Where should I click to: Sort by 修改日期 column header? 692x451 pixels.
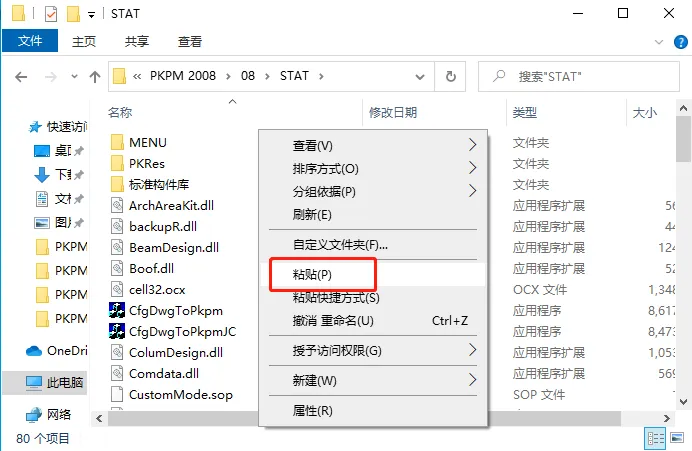(x=393, y=113)
